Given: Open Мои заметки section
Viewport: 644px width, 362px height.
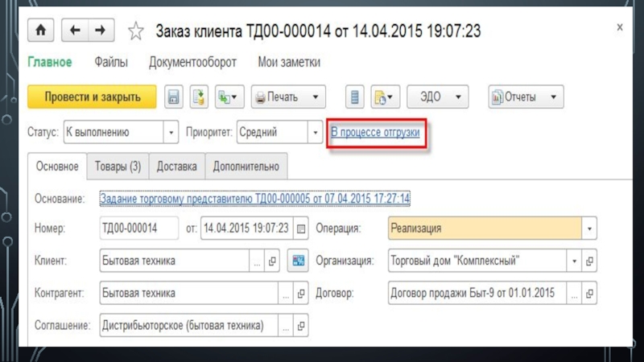Looking at the screenshot, I should [x=289, y=63].
